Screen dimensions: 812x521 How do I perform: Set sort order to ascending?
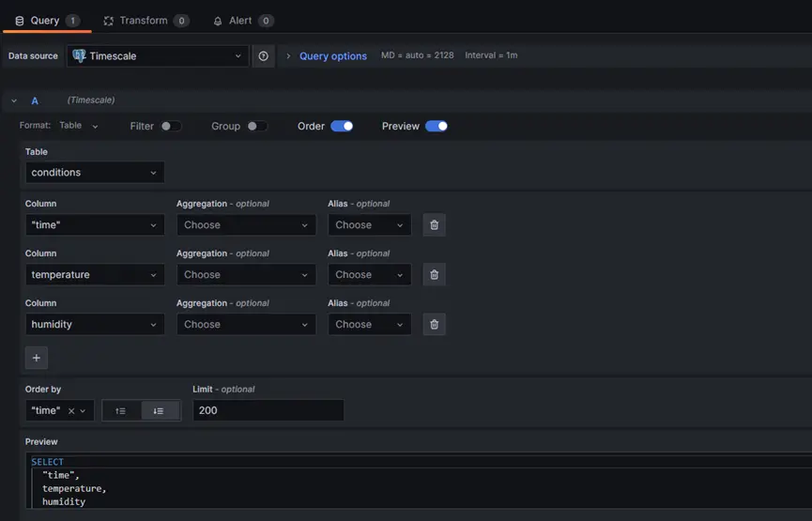tap(121, 411)
